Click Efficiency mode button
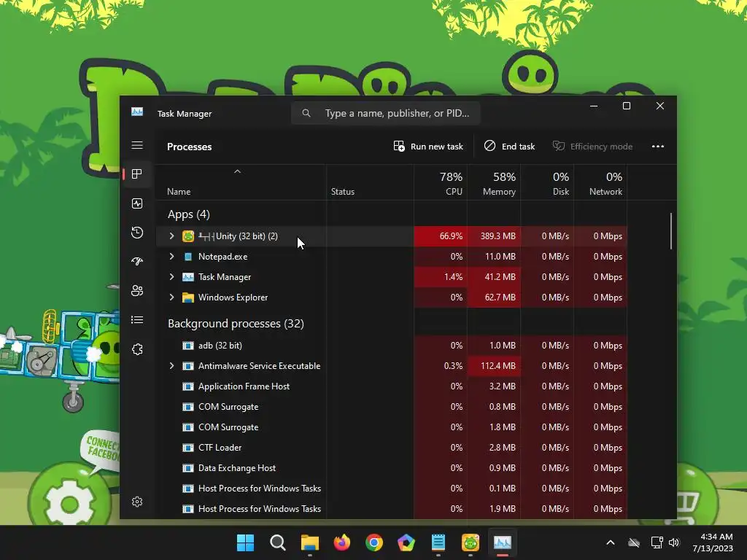 point(592,147)
